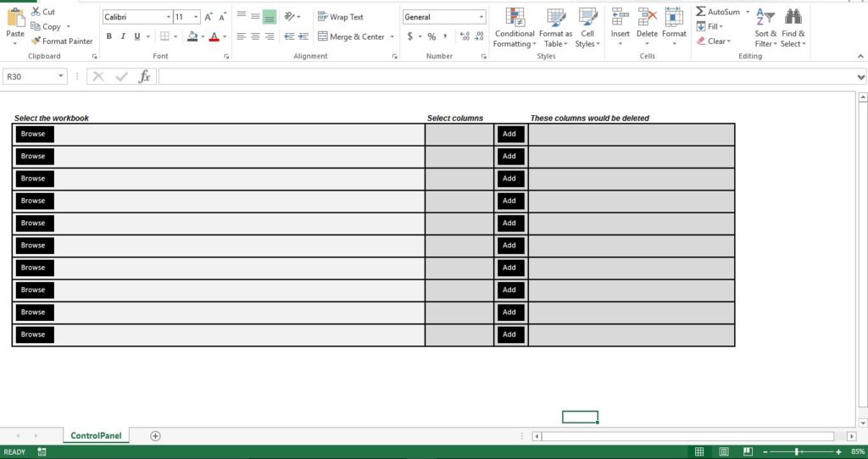Click the Format Painter brush icon
This screenshot has height=459, width=868.
tap(36, 41)
